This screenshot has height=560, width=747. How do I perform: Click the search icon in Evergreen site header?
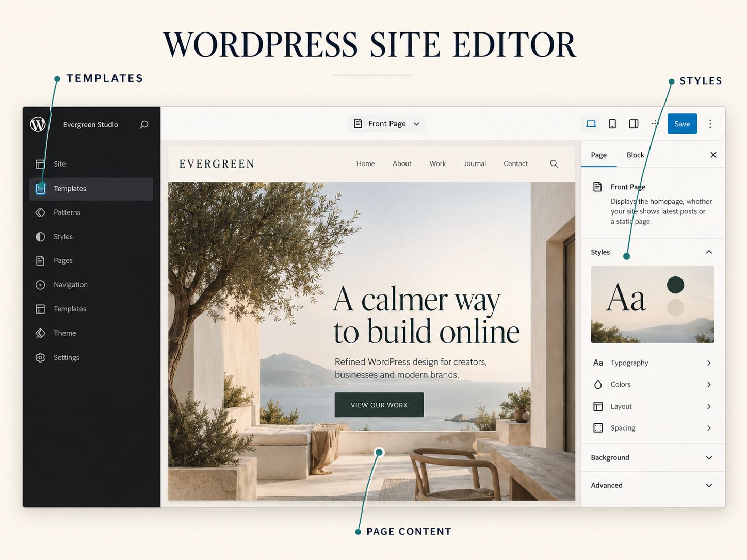tap(554, 163)
